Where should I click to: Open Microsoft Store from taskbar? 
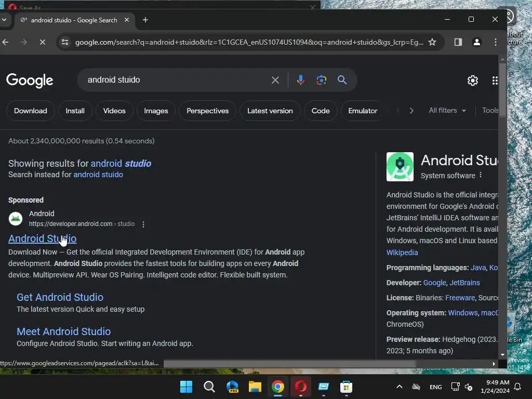[346, 387]
